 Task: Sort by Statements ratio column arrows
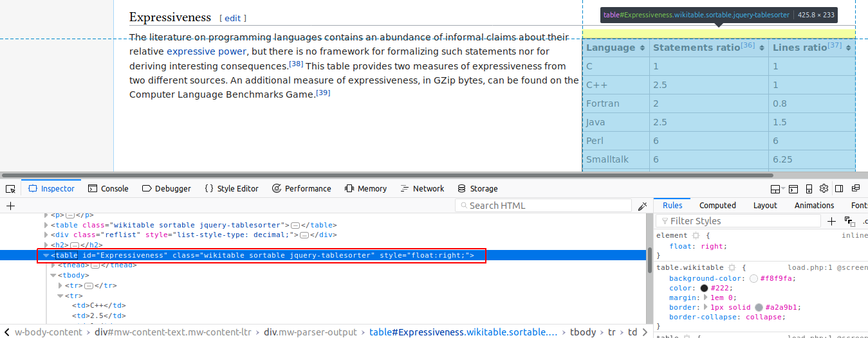pyautogui.click(x=762, y=48)
